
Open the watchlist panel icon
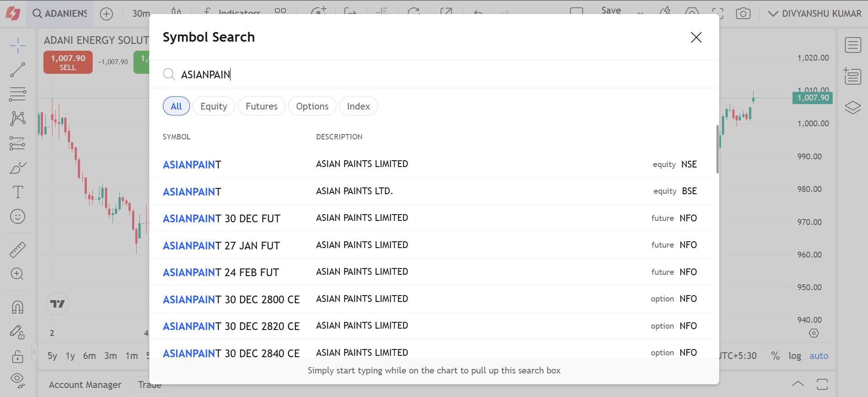tap(853, 45)
